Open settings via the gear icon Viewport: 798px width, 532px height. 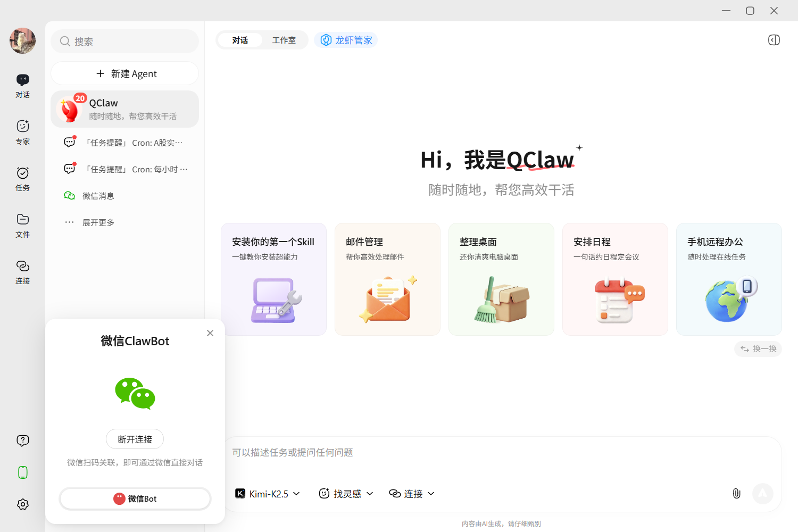(23, 504)
